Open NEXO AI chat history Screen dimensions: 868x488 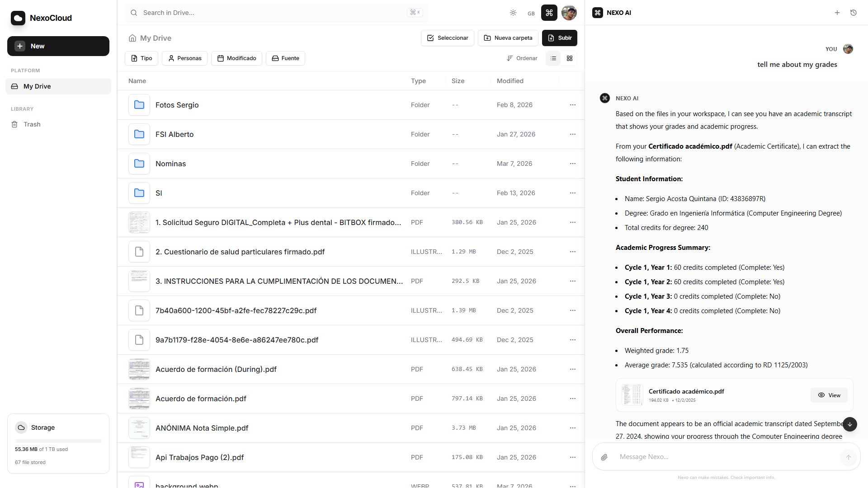(x=854, y=13)
